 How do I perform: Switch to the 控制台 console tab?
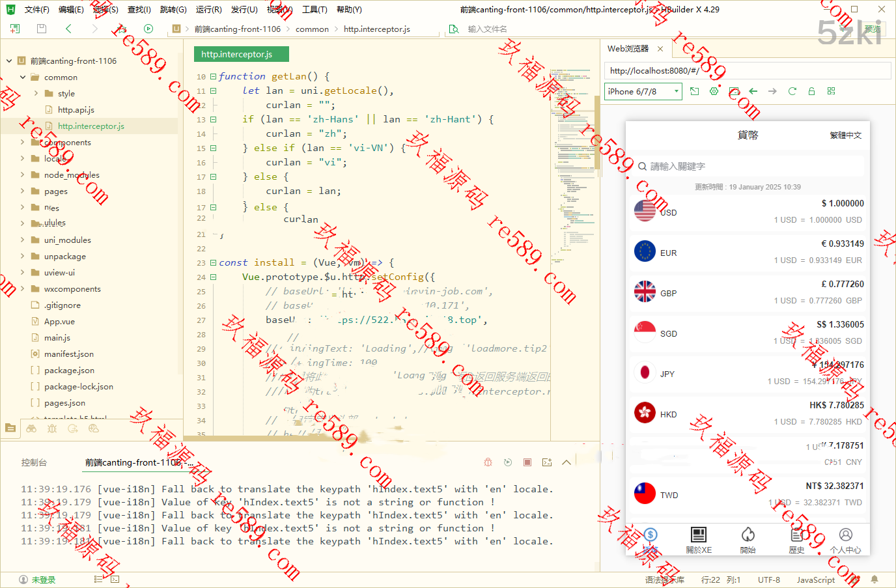(x=34, y=462)
